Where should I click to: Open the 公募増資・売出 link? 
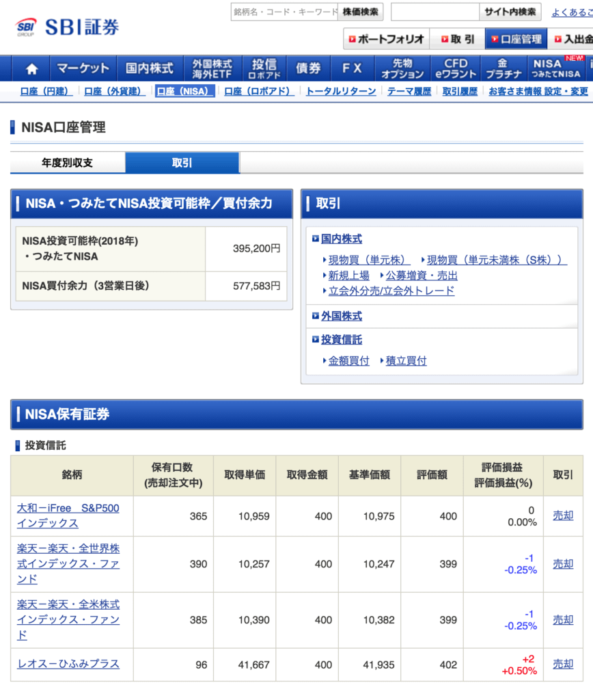pyautogui.click(x=422, y=275)
